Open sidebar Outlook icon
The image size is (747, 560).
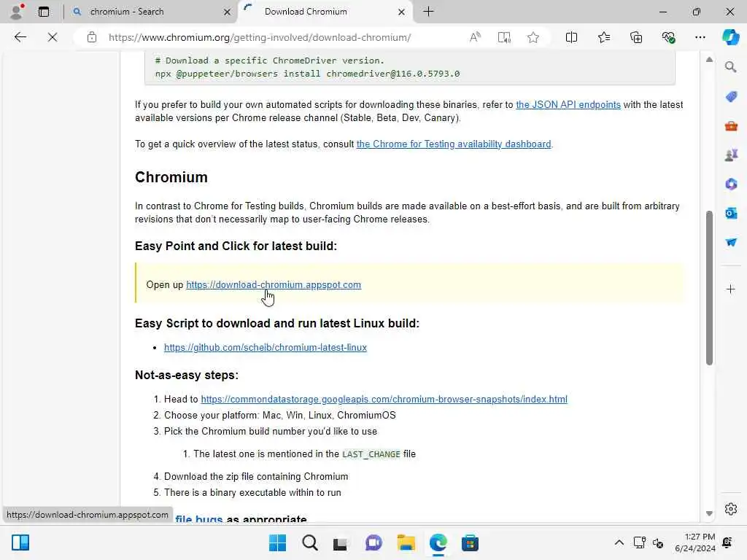731,213
